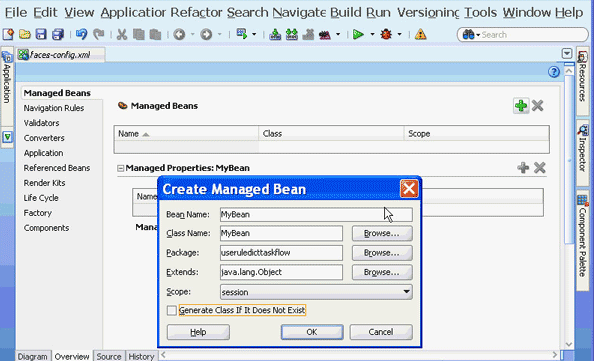Click the Open folder toolbar icon

coord(25,34)
